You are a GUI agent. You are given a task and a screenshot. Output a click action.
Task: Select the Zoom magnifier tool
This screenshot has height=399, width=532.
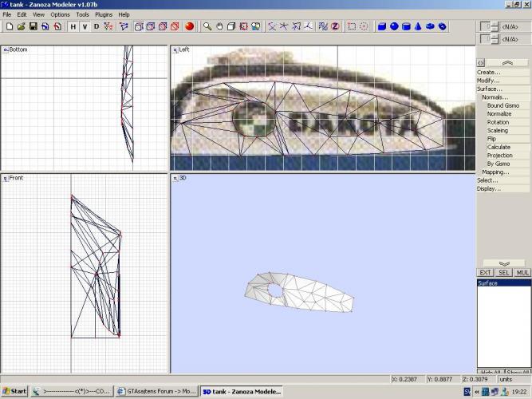(207, 26)
